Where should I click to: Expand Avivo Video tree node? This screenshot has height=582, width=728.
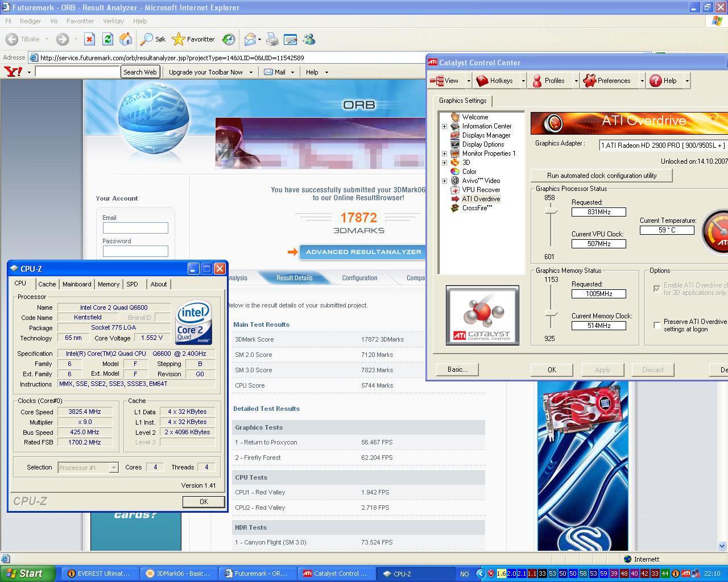[x=444, y=181]
